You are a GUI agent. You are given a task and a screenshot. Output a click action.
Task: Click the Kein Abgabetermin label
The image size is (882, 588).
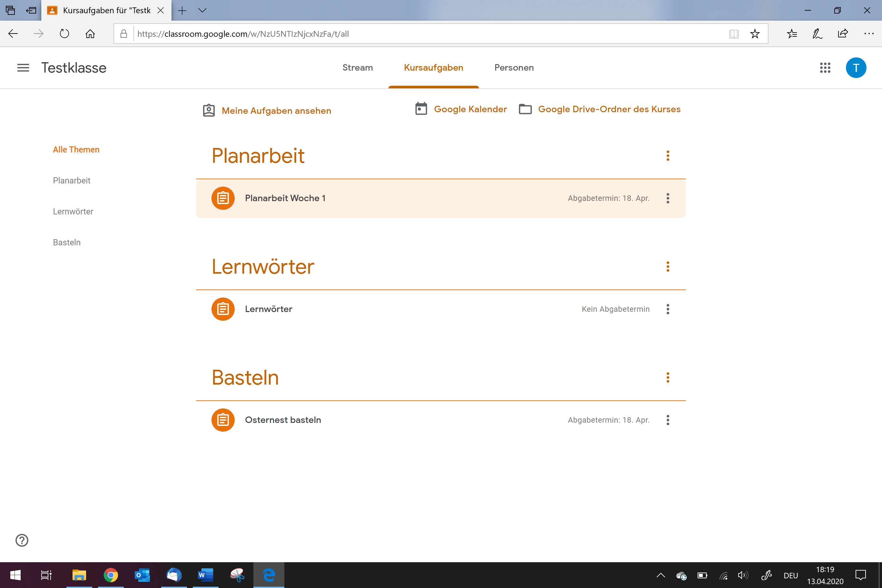pos(615,309)
